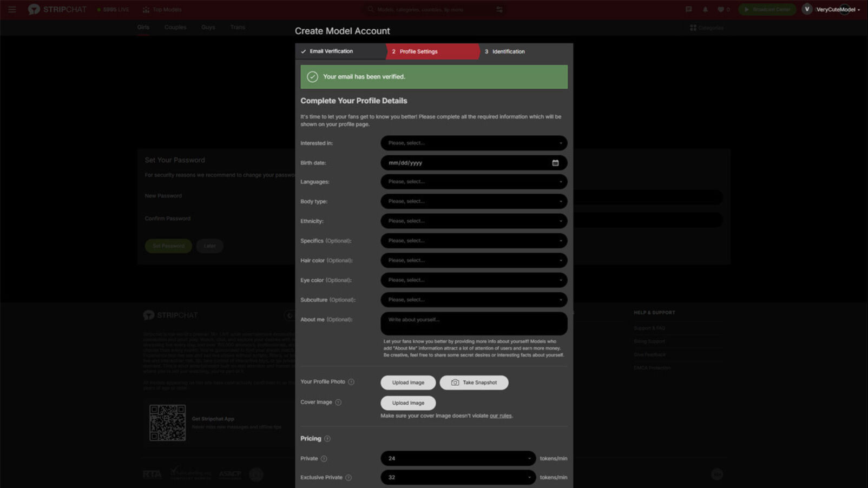Open the VeryCuteModel account menu
This screenshot has width=868, height=488.
pos(837,9)
